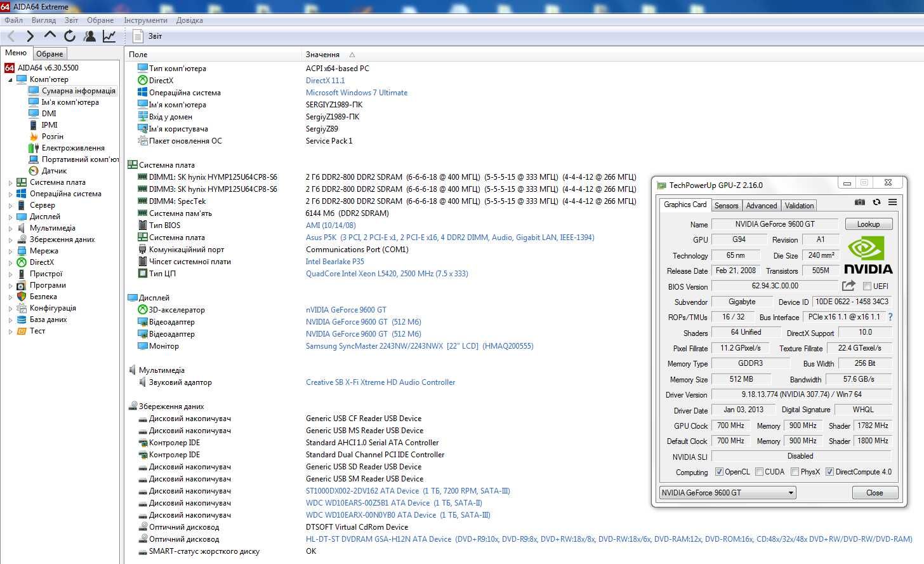Expand the Збереження даних tree node

[10, 240]
